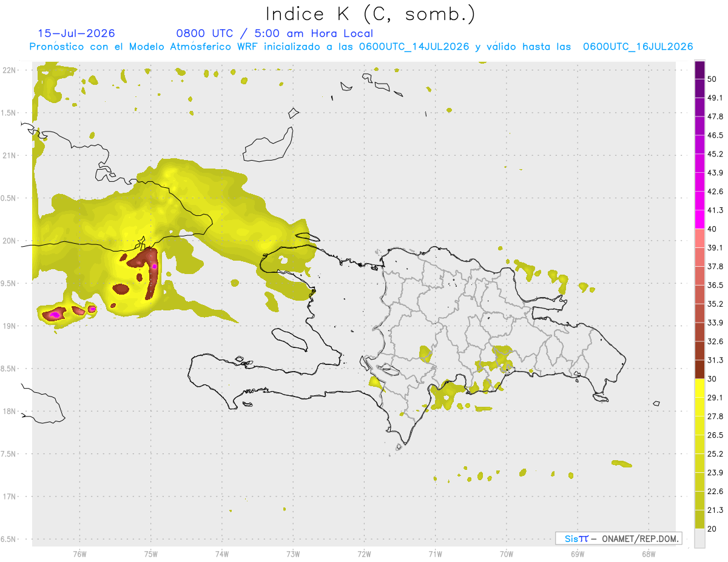
Task: Click the longitude label "71W"
Action: tap(435, 554)
